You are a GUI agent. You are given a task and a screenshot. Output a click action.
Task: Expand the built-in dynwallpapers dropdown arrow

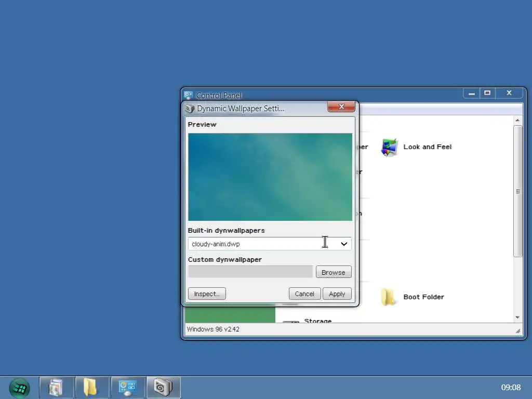[344, 244]
